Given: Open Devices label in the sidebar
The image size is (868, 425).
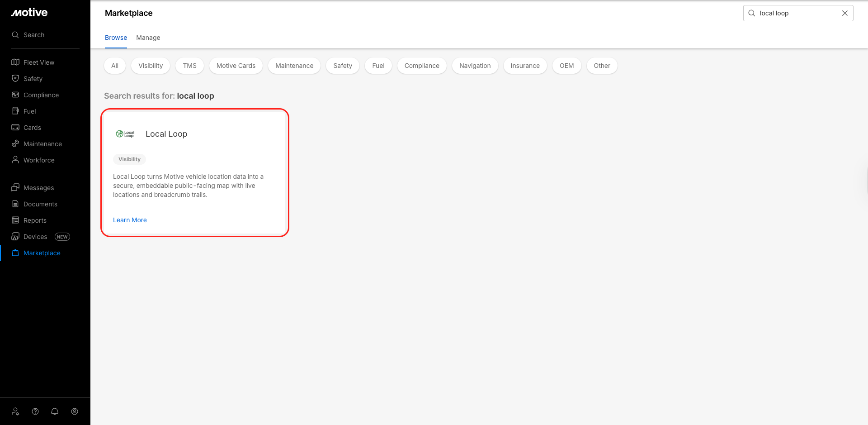Looking at the screenshot, I should click(x=35, y=237).
